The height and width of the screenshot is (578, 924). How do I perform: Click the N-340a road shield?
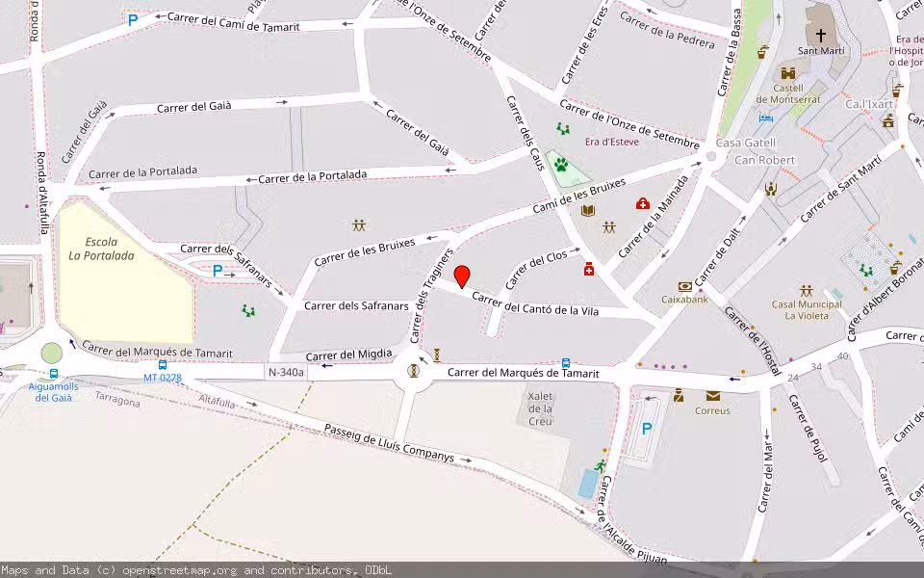(x=287, y=372)
